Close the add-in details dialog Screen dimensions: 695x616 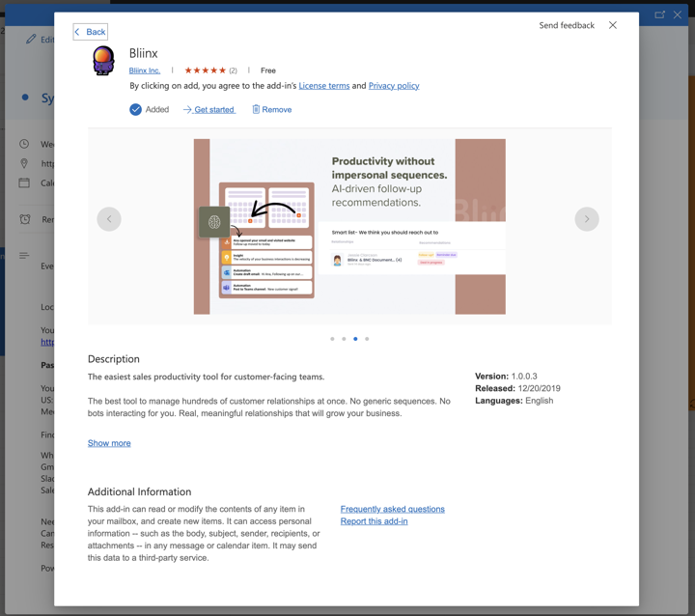pyautogui.click(x=613, y=25)
